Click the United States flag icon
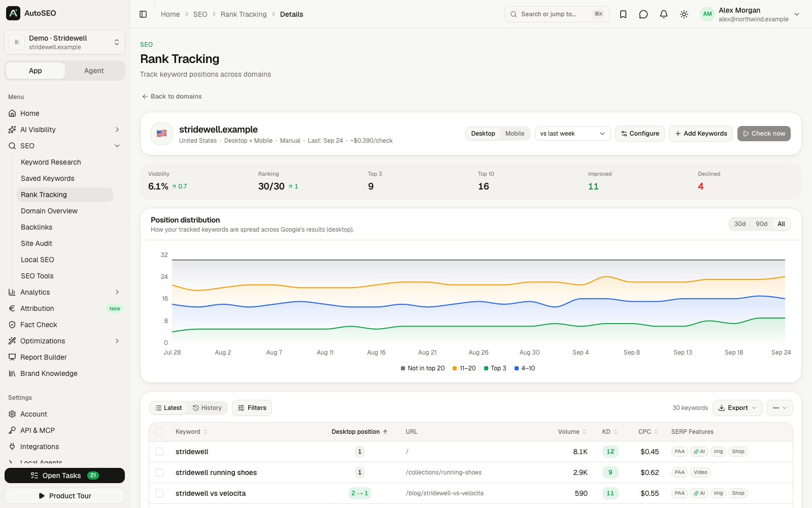 (x=162, y=134)
